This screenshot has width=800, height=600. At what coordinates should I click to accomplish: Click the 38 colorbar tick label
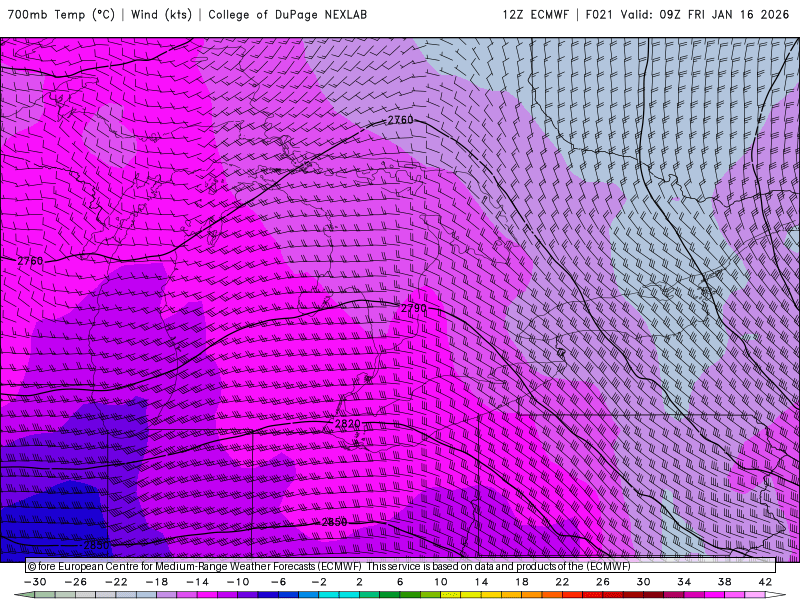coord(724,582)
